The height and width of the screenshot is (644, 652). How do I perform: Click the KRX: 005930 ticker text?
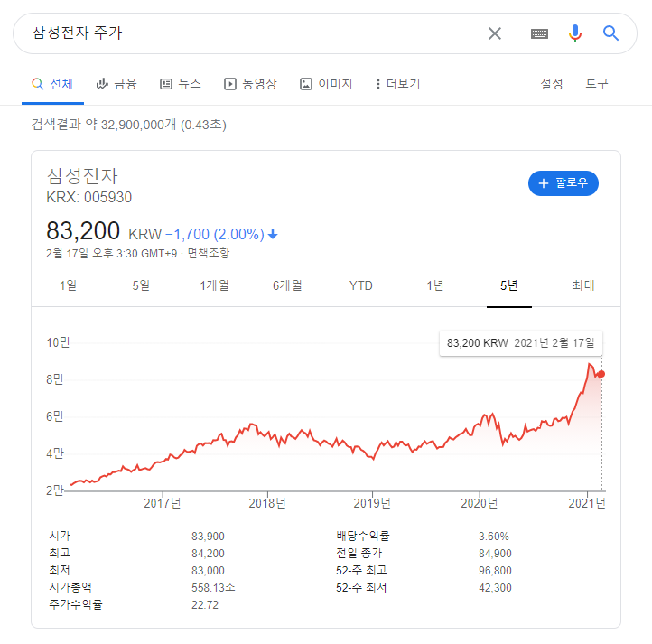pyautogui.click(x=89, y=197)
